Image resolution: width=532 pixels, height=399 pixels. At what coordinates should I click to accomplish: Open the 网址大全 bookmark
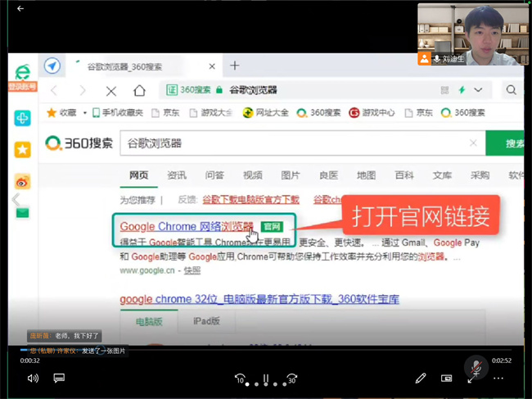pos(266,112)
